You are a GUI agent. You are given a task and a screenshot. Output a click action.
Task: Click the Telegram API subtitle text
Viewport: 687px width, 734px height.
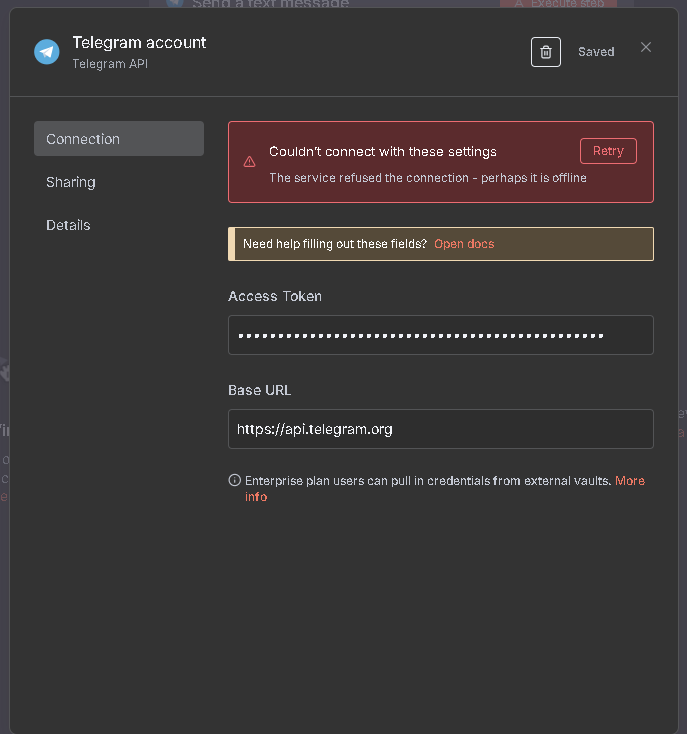(110, 64)
